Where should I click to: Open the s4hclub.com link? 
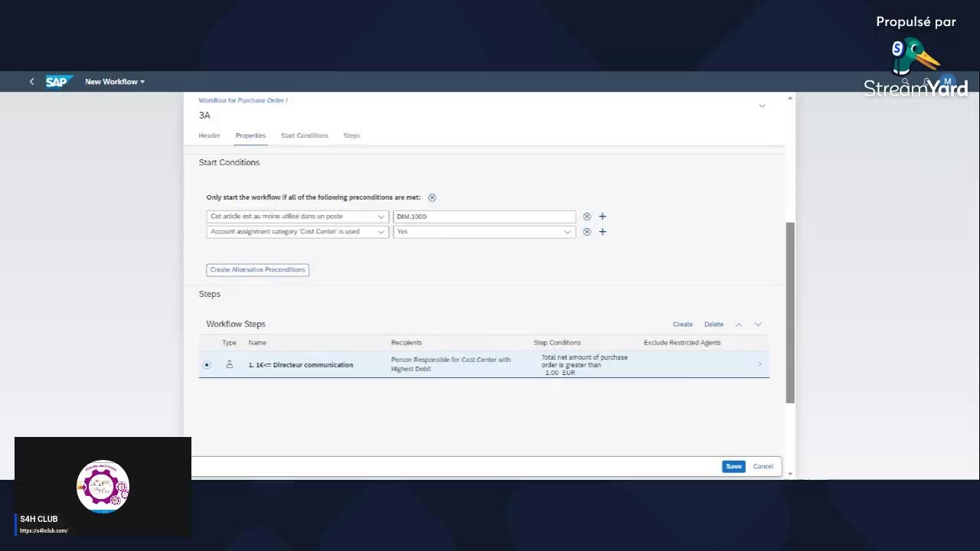point(44,530)
